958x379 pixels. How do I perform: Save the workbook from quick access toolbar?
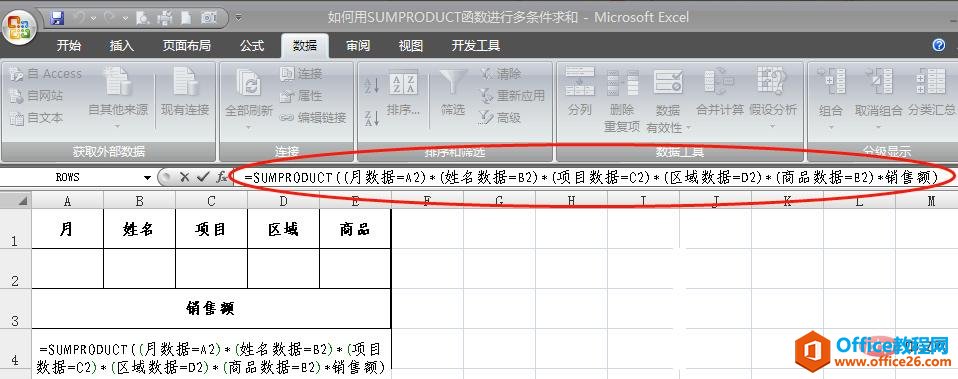57,18
